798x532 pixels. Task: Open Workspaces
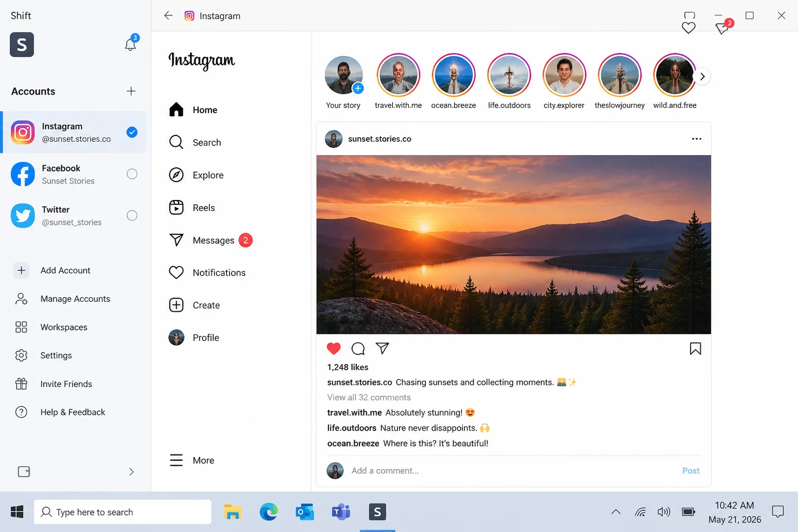tap(51, 327)
